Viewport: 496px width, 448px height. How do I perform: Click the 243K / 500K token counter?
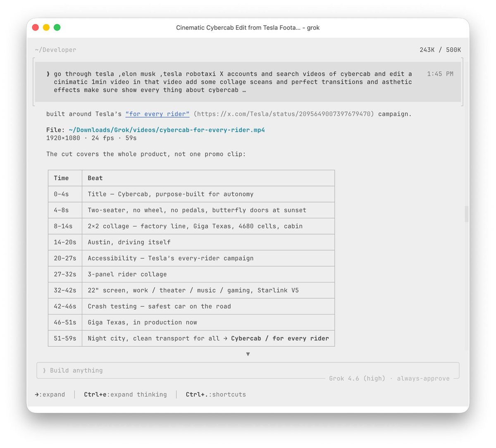[440, 50]
